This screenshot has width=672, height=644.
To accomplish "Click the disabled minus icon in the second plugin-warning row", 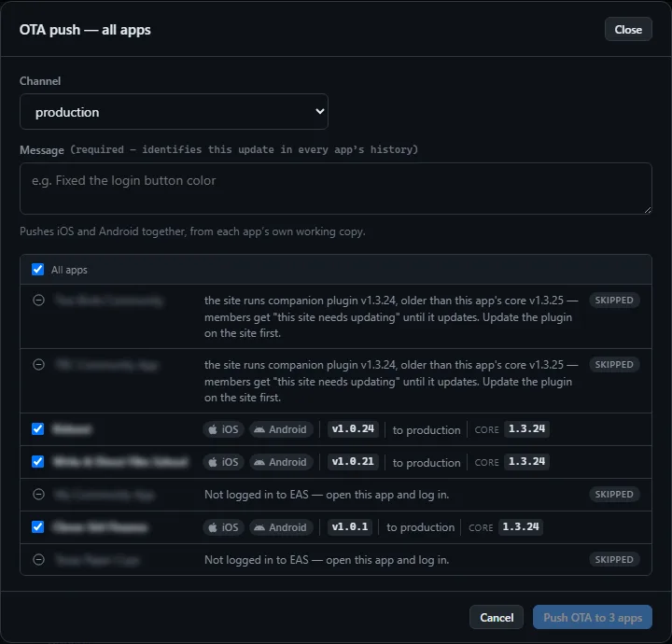I will [x=38, y=364].
